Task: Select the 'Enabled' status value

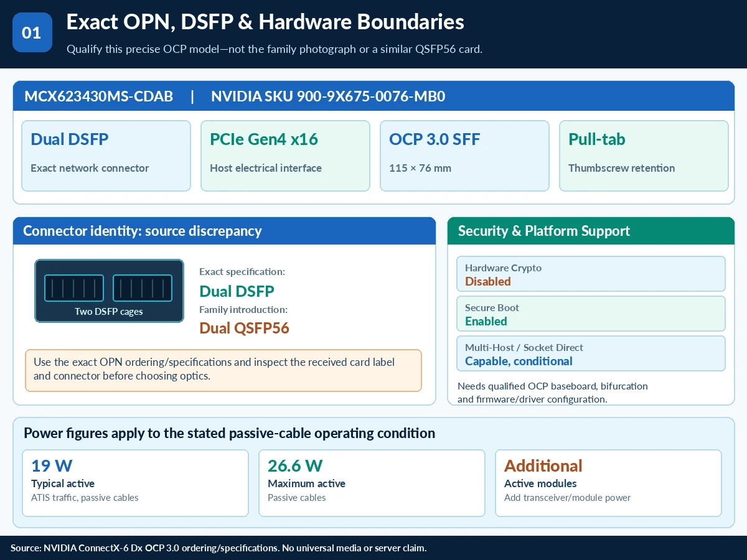Action: click(486, 322)
